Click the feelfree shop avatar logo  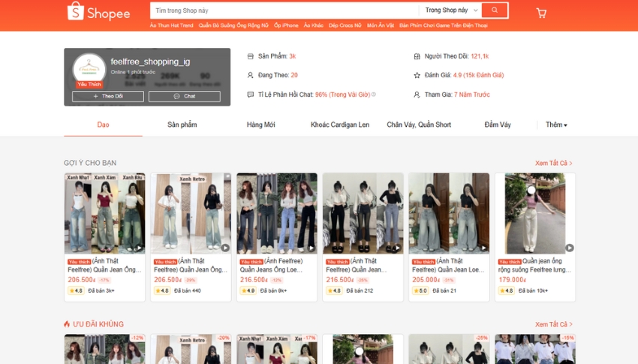coord(89,69)
